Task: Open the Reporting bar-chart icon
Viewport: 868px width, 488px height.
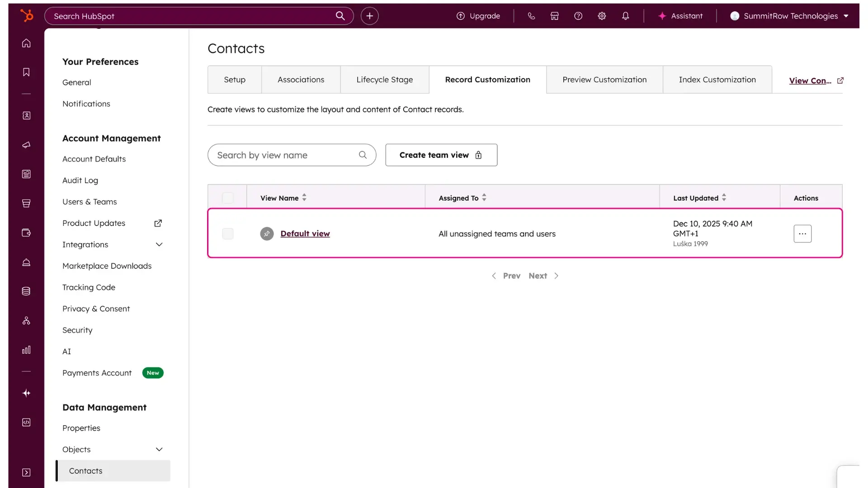Action: click(26, 349)
